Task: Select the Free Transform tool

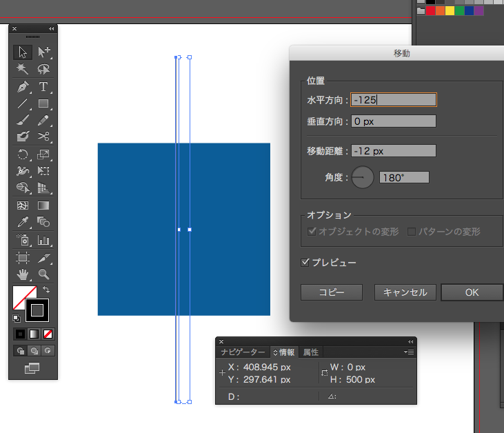Action: coord(43,171)
